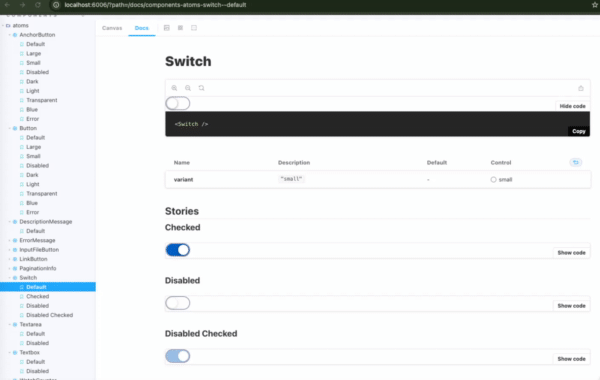Open Textarea Disabled story
This screenshot has width=600, height=380.
click(38, 343)
